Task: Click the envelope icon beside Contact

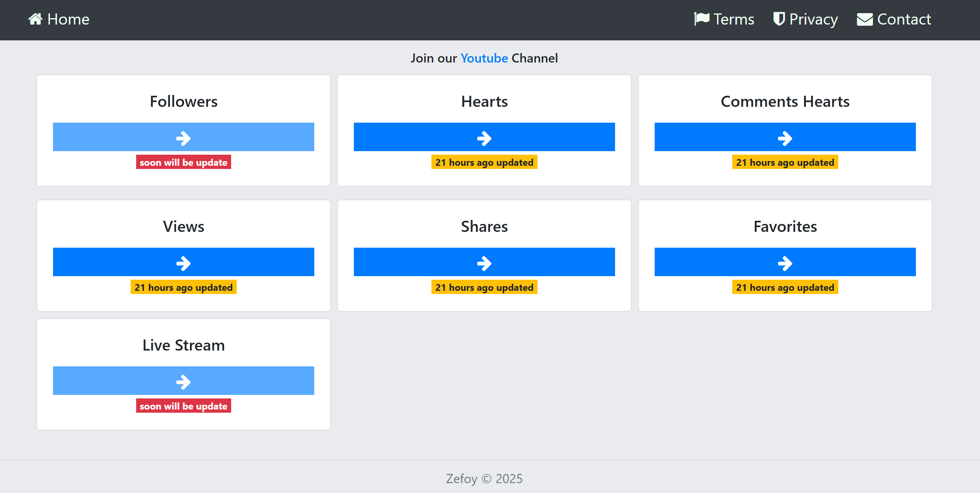Action: click(x=865, y=19)
